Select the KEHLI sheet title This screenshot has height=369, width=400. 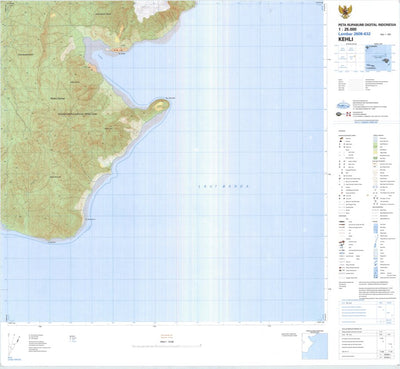point(345,39)
